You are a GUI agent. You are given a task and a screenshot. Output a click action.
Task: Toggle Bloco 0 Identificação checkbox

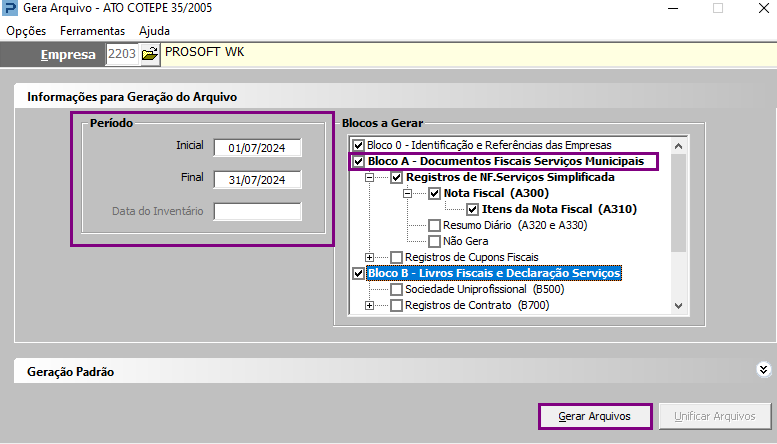(358, 145)
